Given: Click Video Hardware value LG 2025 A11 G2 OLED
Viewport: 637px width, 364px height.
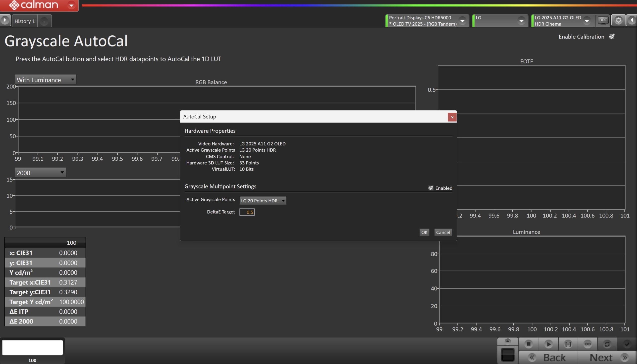Looking at the screenshot, I should coord(262,143).
